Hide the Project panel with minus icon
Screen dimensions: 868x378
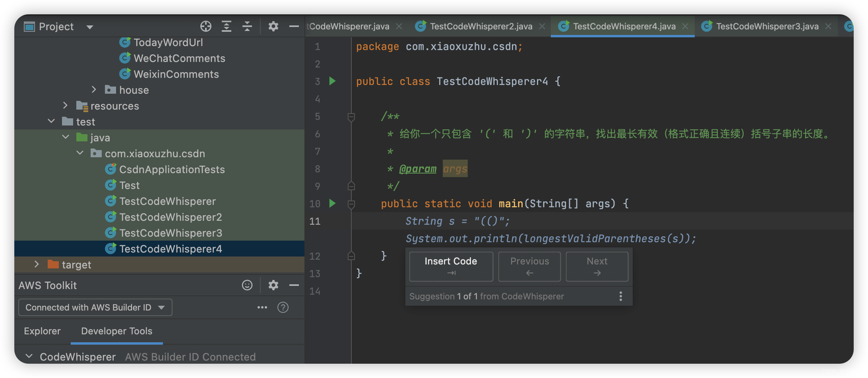pos(294,27)
